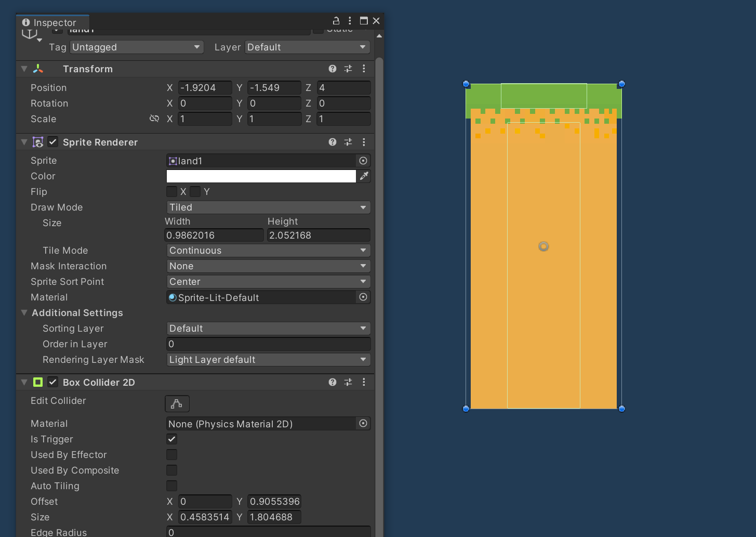
Task: Open the Box Collider 2D kebab menu
Action: [364, 382]
